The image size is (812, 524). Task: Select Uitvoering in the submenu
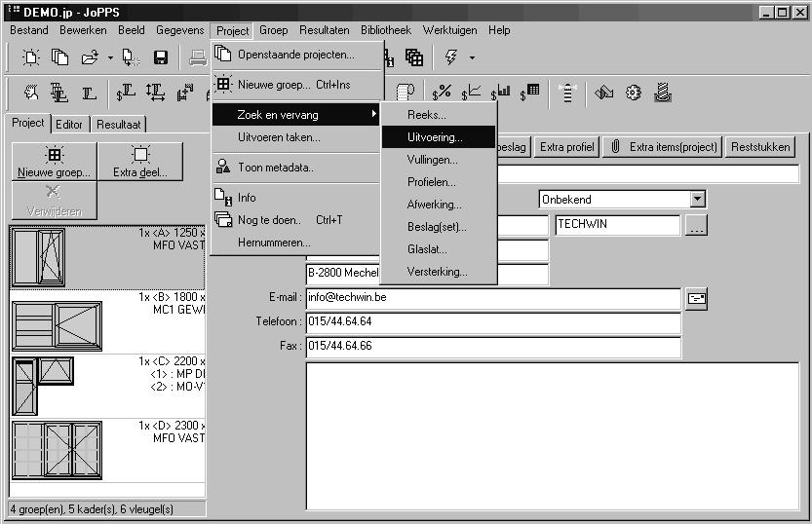point(439,137)
